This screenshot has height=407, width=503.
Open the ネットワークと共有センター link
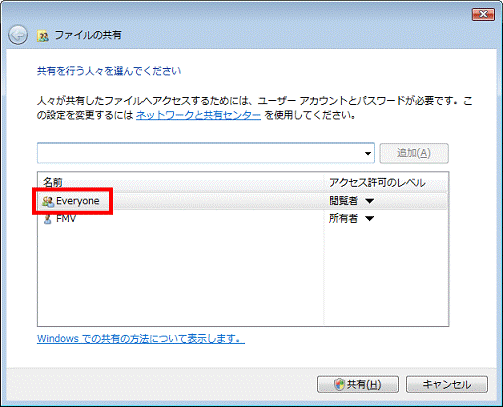click(198, 115)
